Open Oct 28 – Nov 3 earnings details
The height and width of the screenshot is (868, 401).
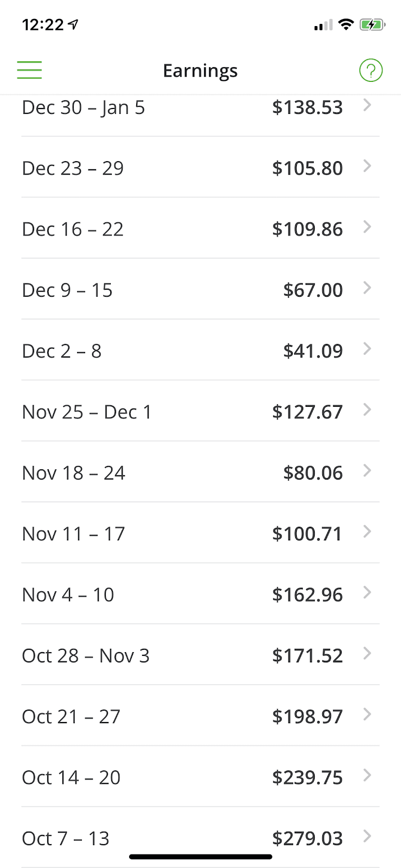[x=200, y=655]
